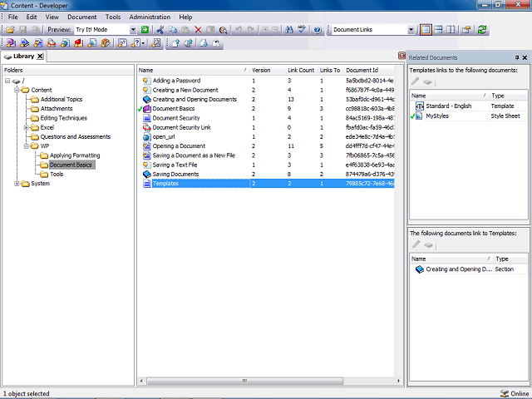Click the pencil icon under documents link to Templates
This screenshot has height=399, width=532.
[x=416, y=244]
